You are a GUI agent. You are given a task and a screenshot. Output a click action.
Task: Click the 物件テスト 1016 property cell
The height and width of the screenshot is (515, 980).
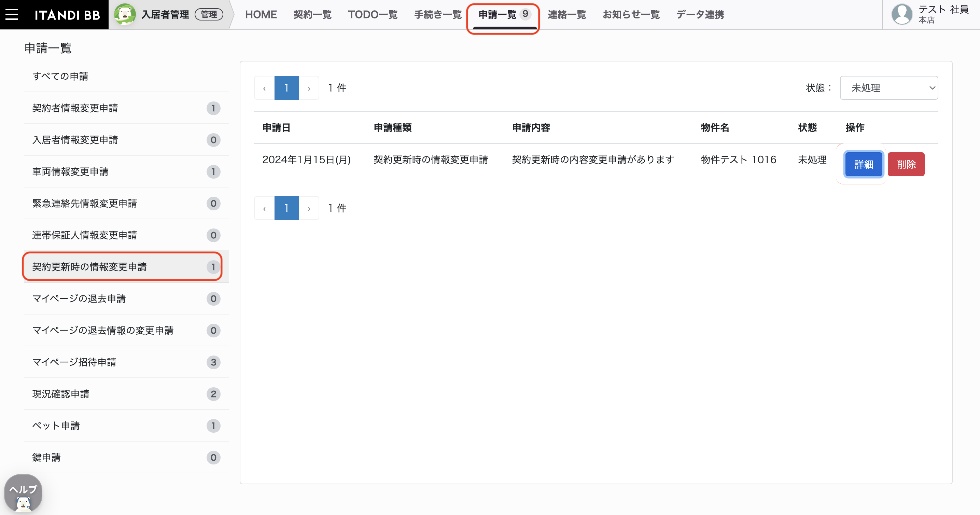pyautogui.click(x=739, y=160)
